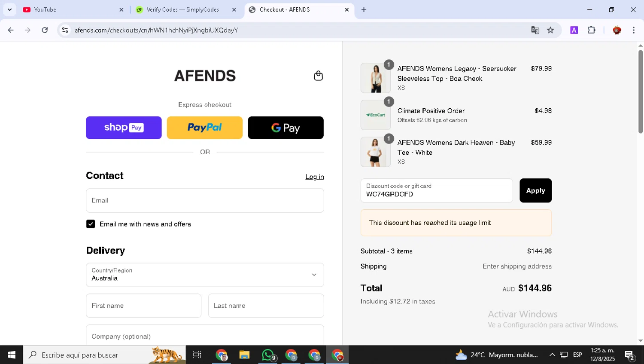Screen dimensions: 644x364
Task: Bookmark this page with the star icon
Action: coord(550,30)
